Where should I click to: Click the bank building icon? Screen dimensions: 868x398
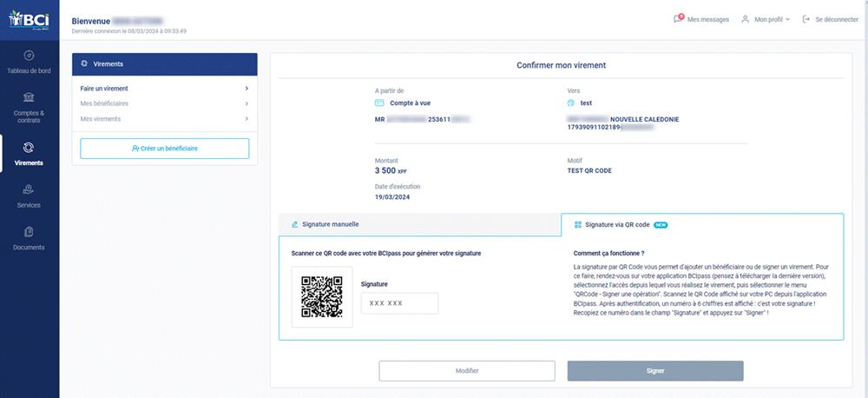click(x=29, y=97)
